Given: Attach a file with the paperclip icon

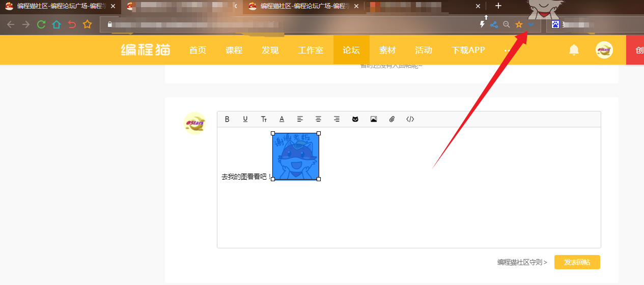Looking at the screenshot, I should [x=392, y=119].
